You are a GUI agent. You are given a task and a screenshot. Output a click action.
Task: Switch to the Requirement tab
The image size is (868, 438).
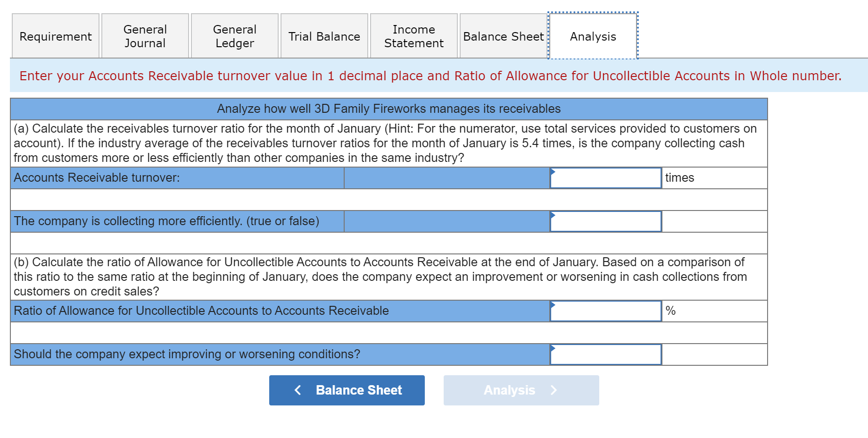pyautogui.click(x=55, y=36)
